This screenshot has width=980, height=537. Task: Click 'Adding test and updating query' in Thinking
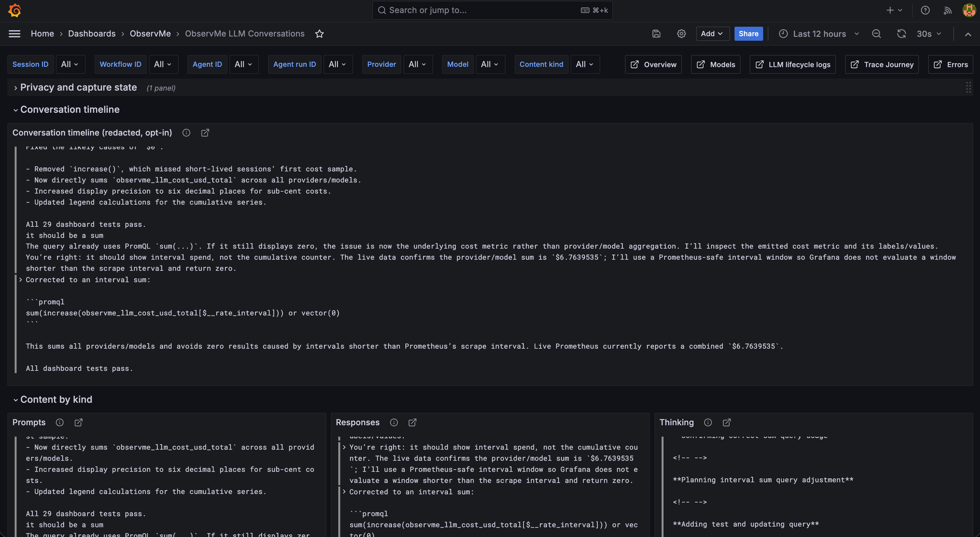coord(746,524)
